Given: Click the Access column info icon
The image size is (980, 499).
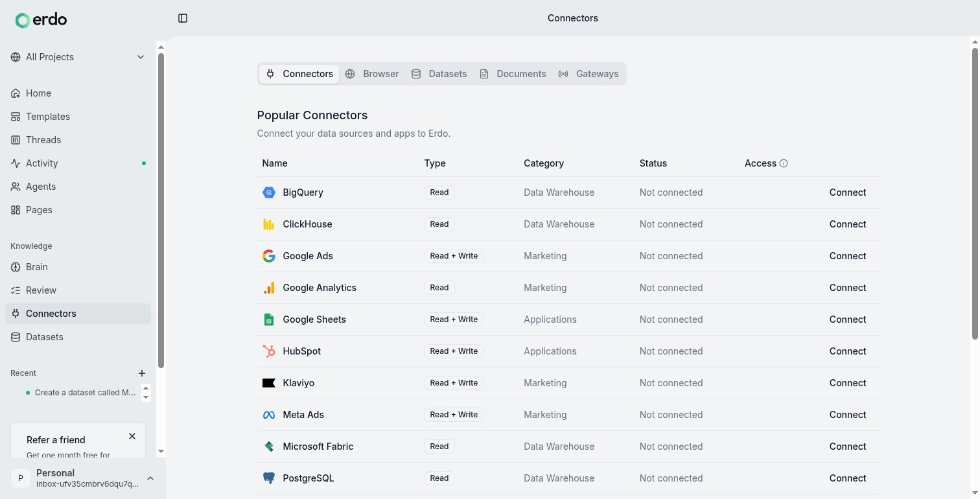Looking at the screenshot, I should click(784, 163).
